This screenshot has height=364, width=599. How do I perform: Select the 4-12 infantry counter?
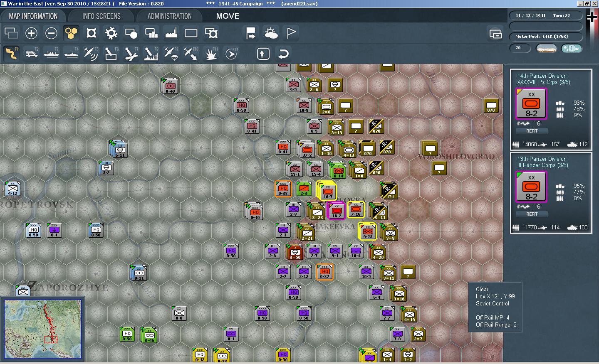pos(13,188)
